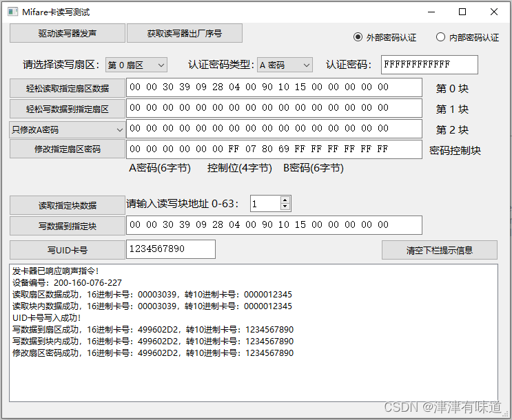Click 获取读写器出厂序号 button
Image resolution: width=512 pixels, height=420 pixels.
(185, 33)
